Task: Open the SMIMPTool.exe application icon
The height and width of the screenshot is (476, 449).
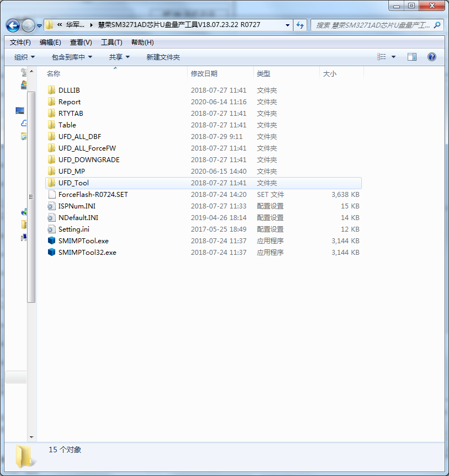Action: click(52, 240)
